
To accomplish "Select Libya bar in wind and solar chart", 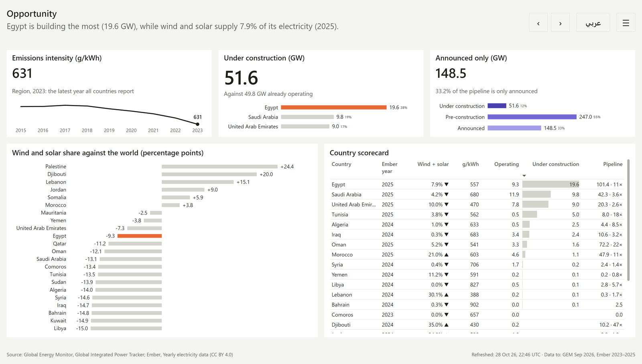I will [x=126, y=328].
